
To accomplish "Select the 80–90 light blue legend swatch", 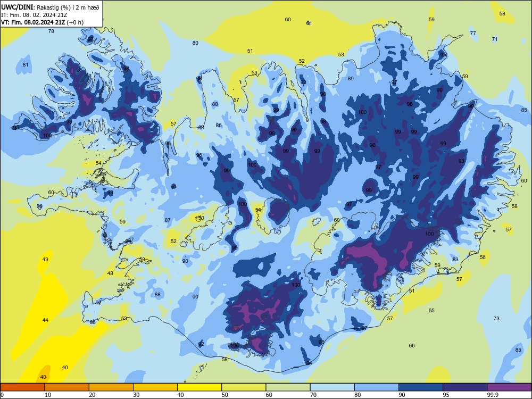I will click(376, 387).
